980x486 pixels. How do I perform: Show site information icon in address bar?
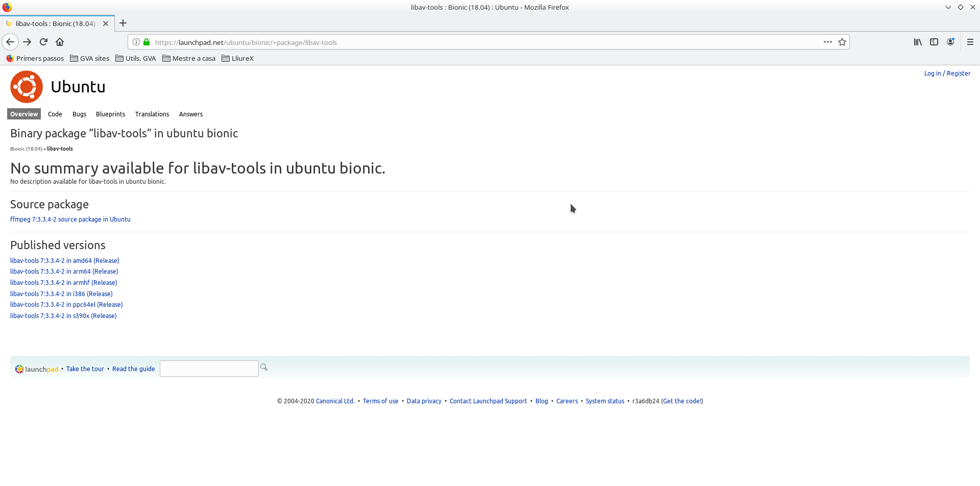pyautogui.click(x=136, y=42)
